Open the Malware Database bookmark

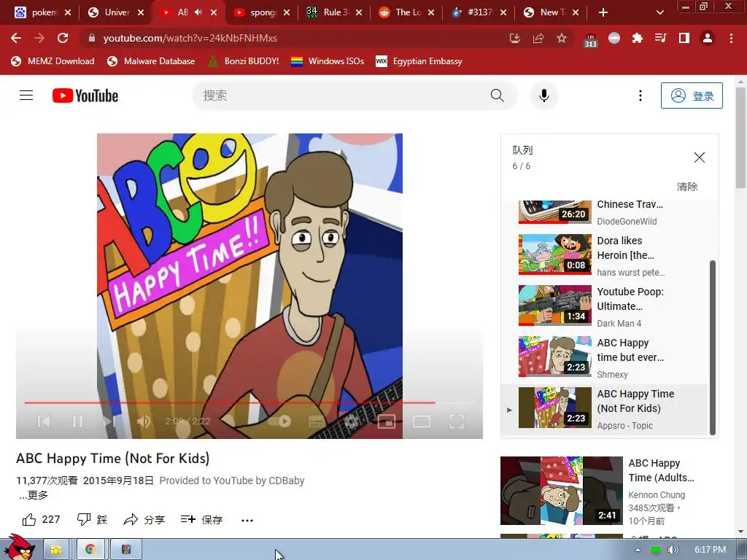coord(151,61)
